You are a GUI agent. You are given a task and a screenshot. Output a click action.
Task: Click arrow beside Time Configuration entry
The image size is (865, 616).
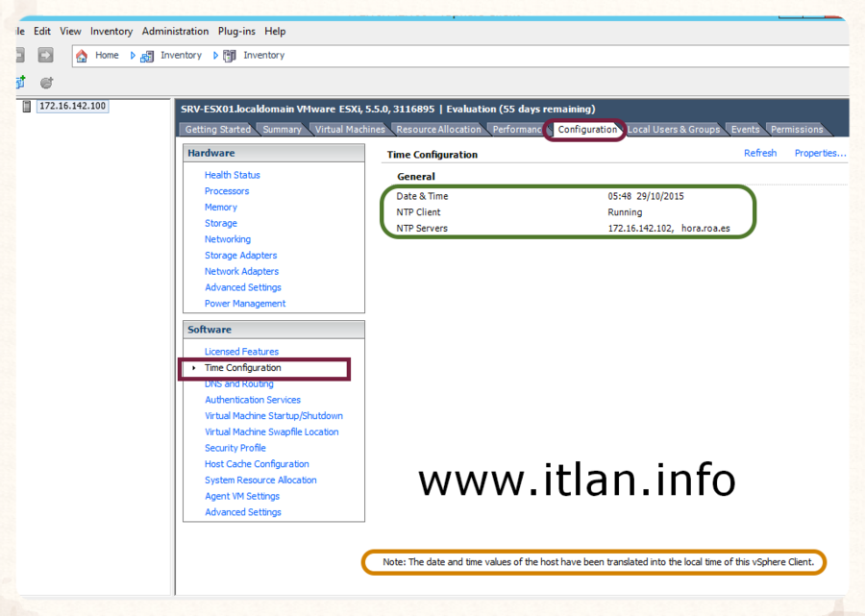point(193,368)
